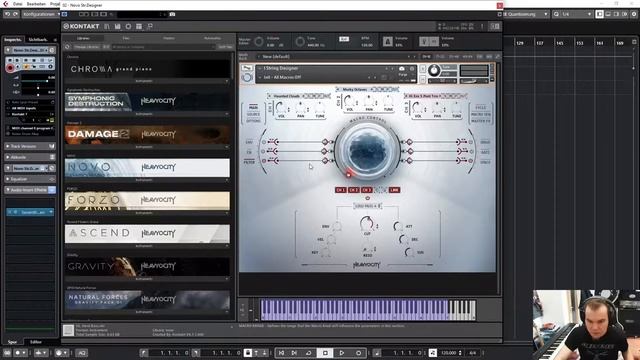The width and height of the screenshot is (640, 360).
Task: Switch to Libraries tab in Kontakt browser
Action: pos(83,38)
